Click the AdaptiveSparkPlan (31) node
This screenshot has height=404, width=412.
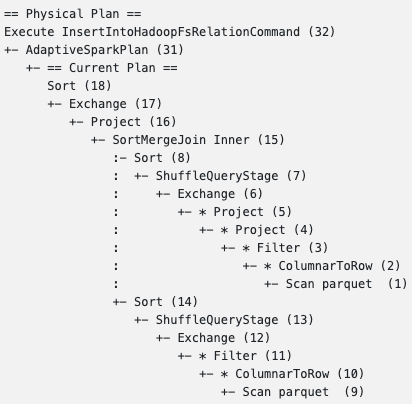coord(105,50)
